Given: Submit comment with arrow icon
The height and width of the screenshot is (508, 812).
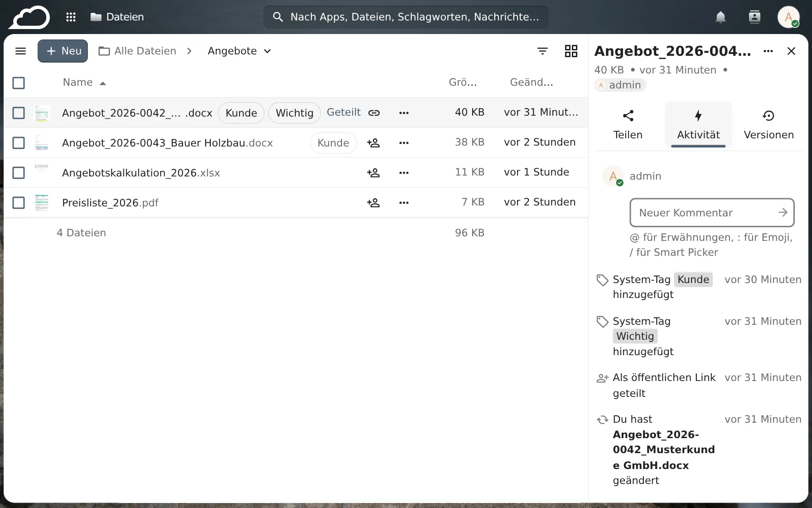Looking at the screenshot, I should (783, 212).
